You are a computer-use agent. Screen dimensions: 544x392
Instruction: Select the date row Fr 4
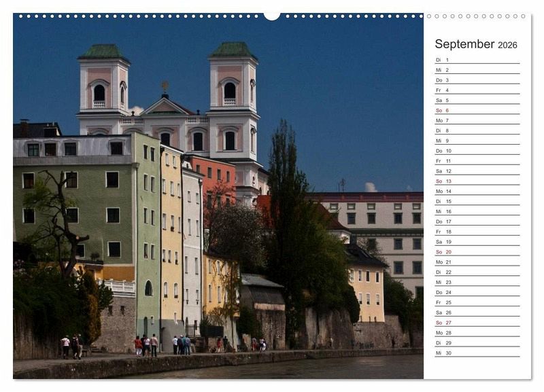click(477, 90)
